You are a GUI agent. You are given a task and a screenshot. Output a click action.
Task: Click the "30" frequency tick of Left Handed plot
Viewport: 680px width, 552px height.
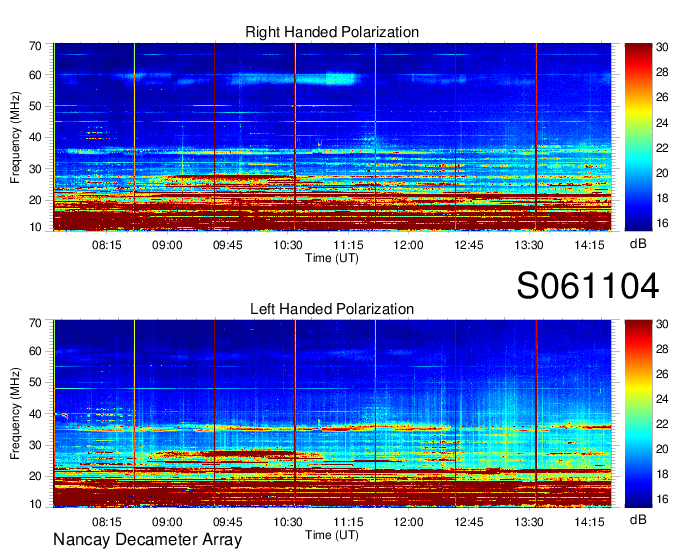[35, 445]
